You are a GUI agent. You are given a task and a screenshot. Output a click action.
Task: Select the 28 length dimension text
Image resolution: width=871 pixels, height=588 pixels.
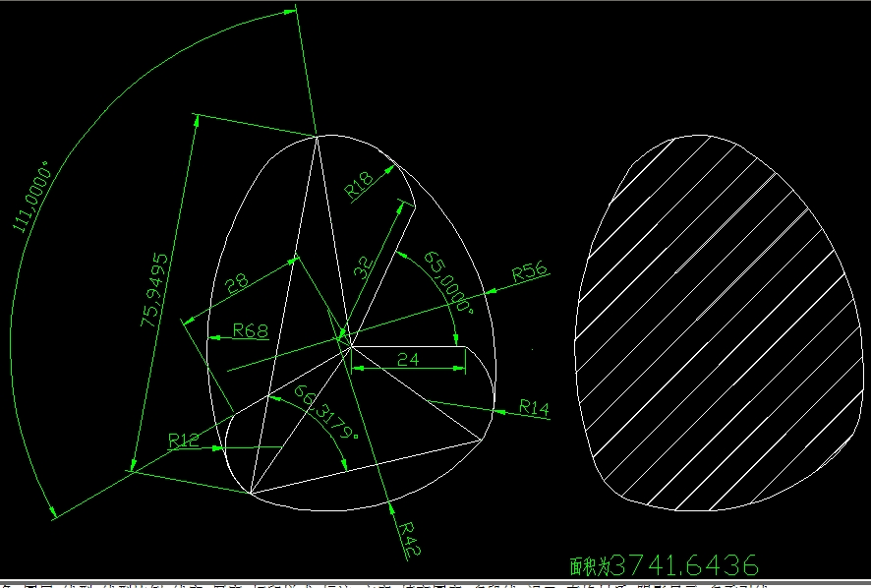237,283
